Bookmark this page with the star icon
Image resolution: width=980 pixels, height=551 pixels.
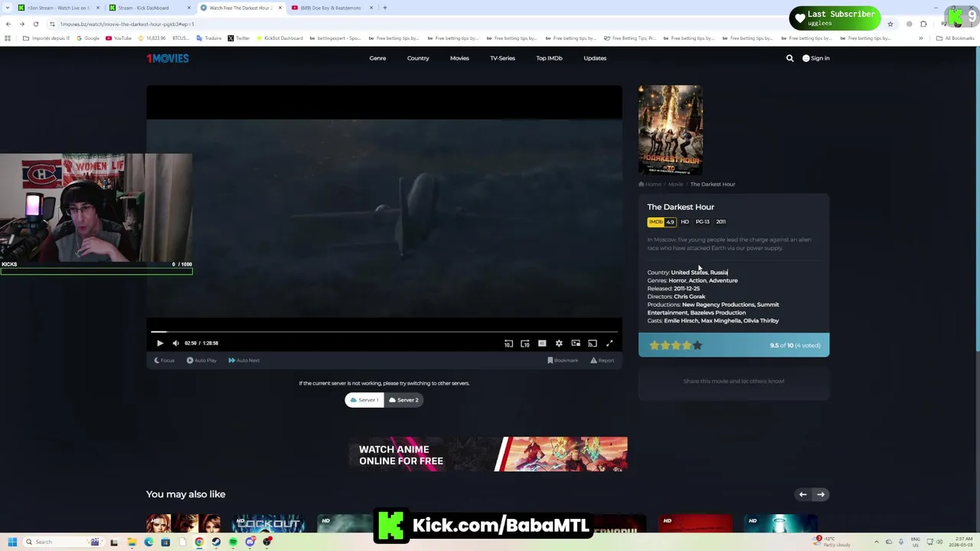pyautogui.click(x=890, y=24)
